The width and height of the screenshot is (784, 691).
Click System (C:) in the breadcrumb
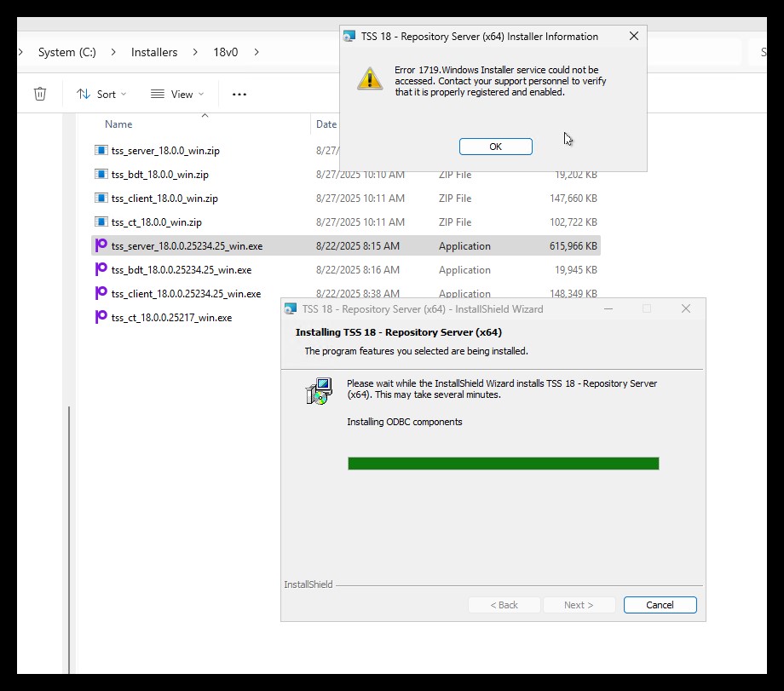(x=67, y=52)
